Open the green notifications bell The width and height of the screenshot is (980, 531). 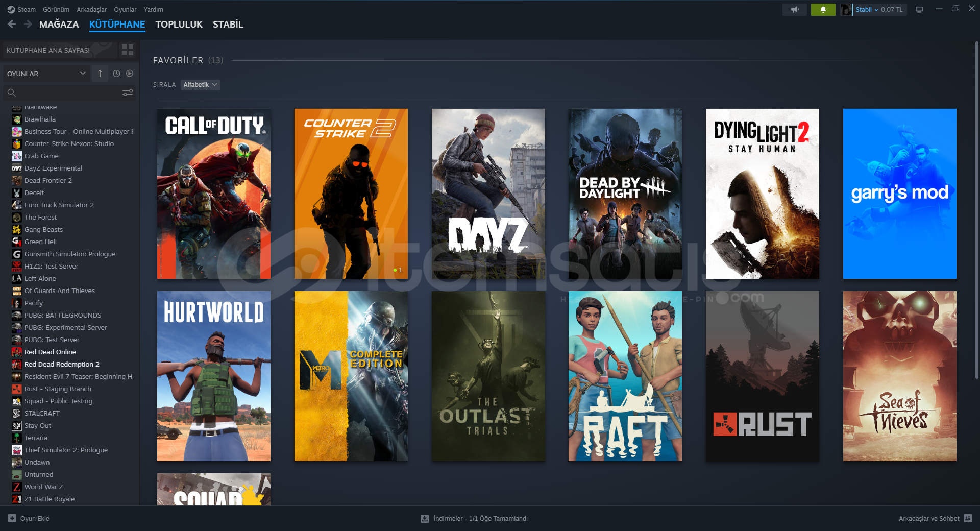pos(823,9)
